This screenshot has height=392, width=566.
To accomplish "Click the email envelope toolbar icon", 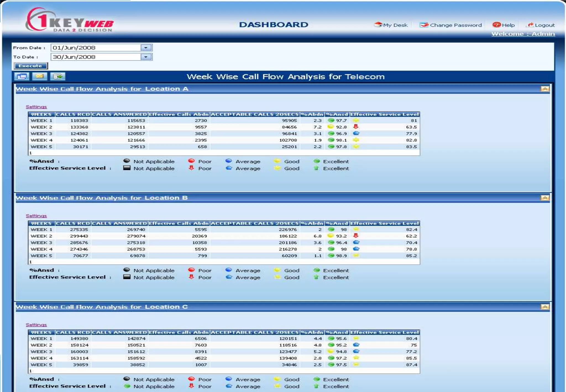I will click(x=40, y=76).
